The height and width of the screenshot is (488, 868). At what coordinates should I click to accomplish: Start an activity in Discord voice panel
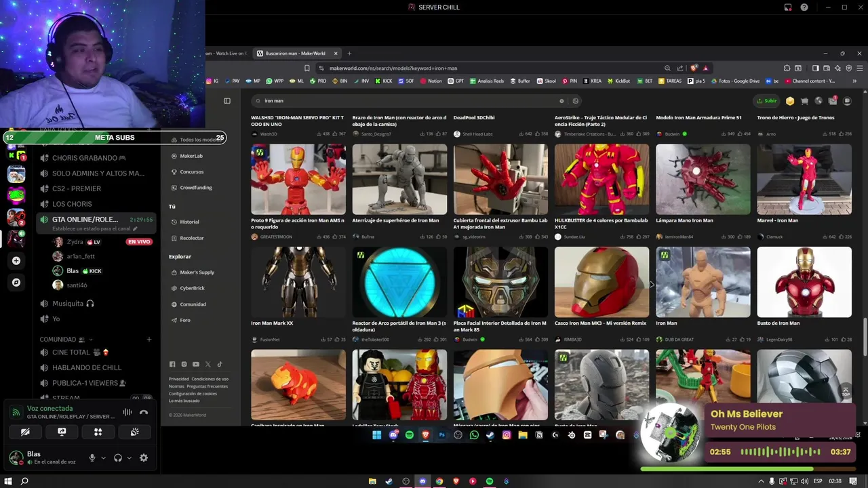[x=98, y=432]
